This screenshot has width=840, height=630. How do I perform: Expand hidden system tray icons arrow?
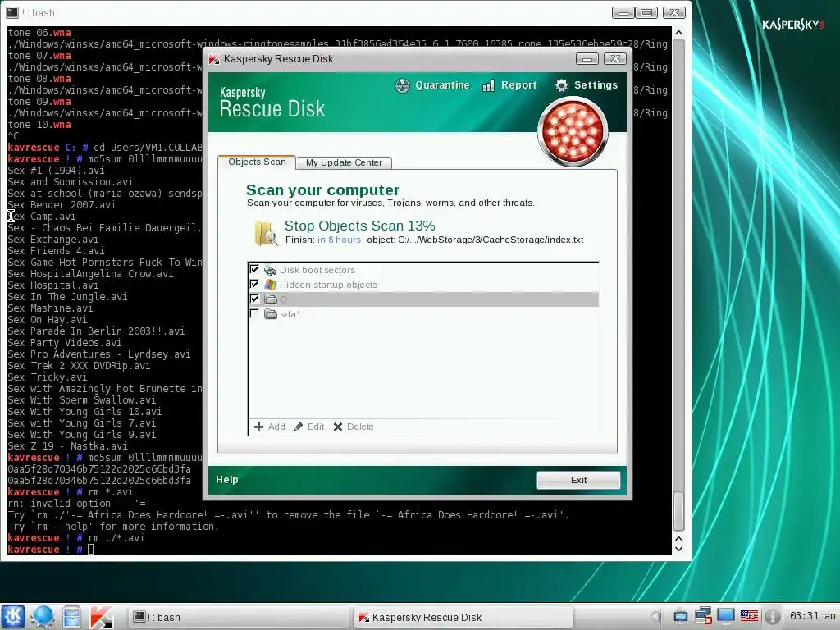tap(655, 617)
